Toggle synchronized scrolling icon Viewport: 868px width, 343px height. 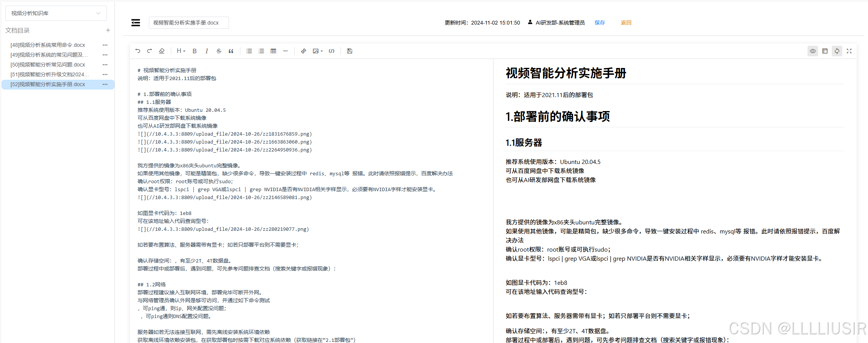pos(837,51)
